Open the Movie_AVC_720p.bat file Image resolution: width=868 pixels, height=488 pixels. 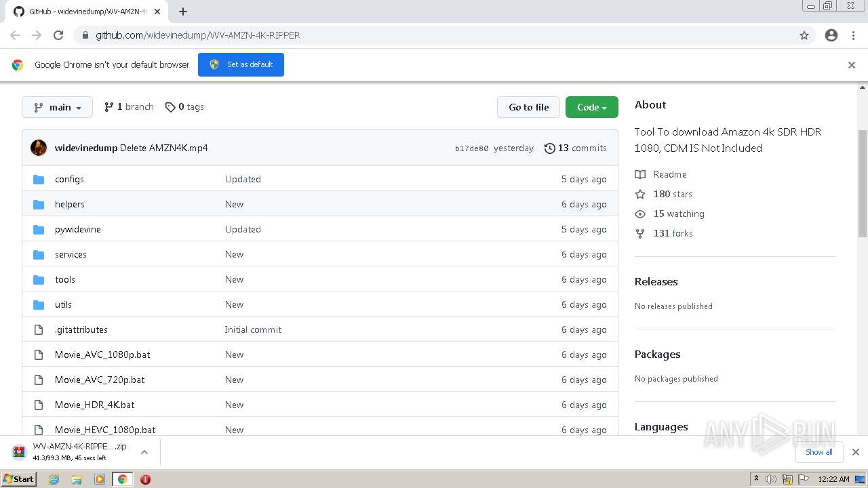pos(100,380)
